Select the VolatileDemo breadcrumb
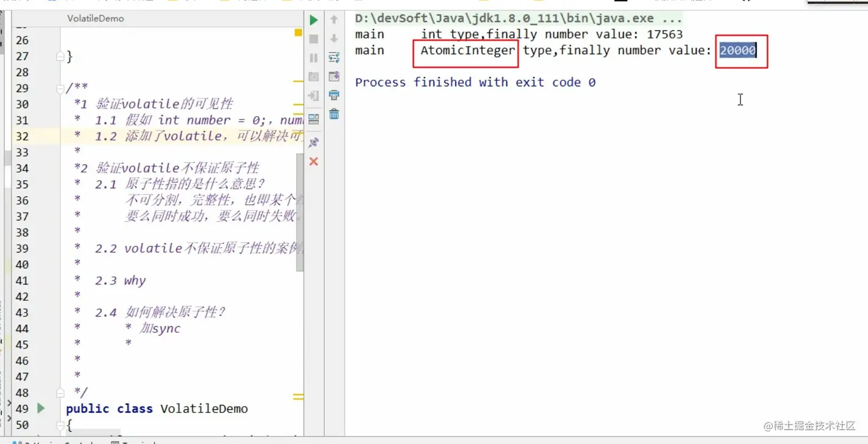 [x=95, y=18]
